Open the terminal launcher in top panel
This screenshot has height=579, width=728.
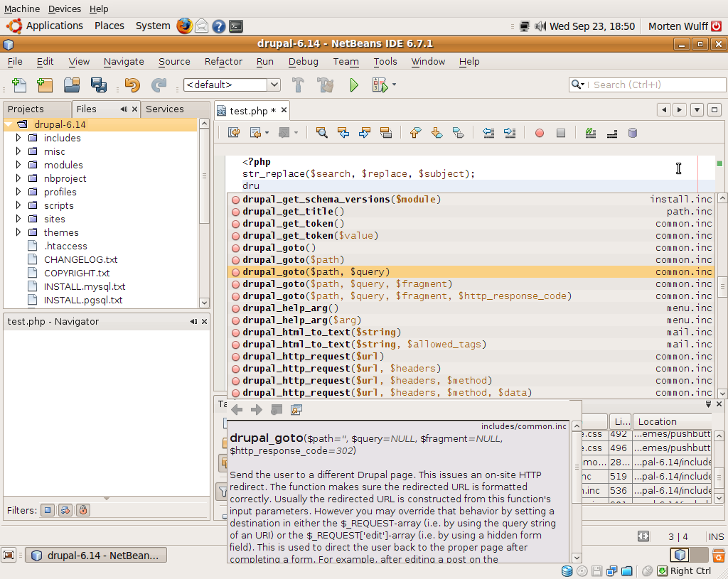point(236,26)
